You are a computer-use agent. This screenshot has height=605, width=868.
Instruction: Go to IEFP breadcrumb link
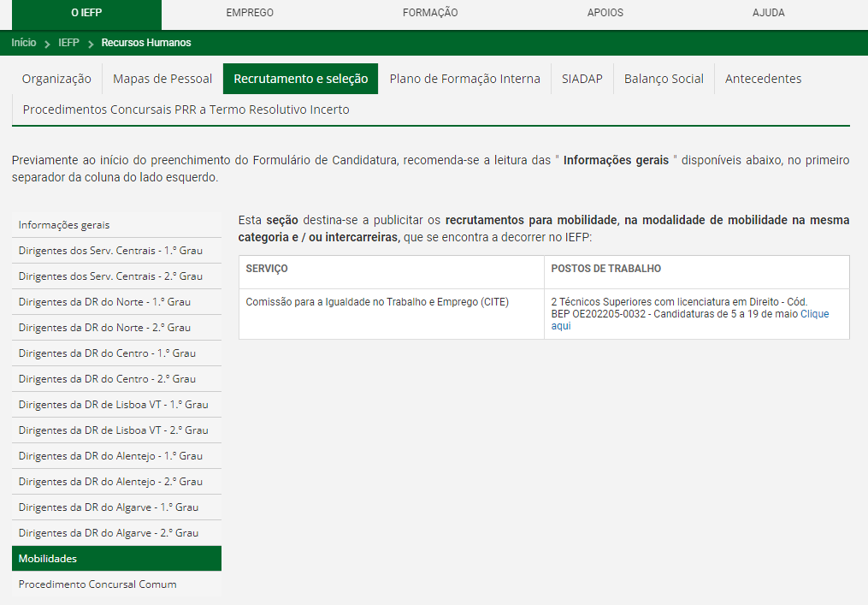coord(69,43)
